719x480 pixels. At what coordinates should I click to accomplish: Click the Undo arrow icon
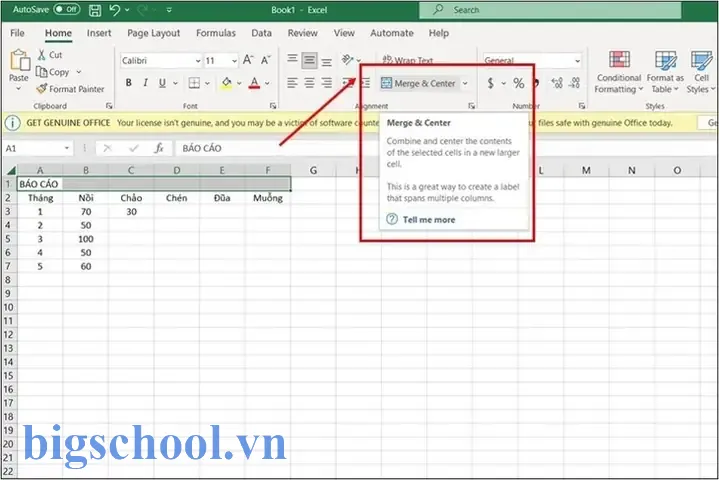point(115,10)
